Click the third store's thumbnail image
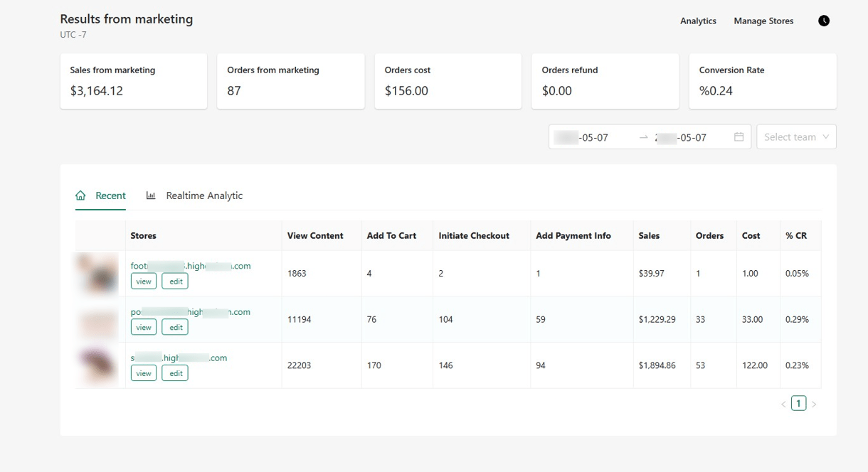Screen dimensions: 868x472 click(97, 364)
